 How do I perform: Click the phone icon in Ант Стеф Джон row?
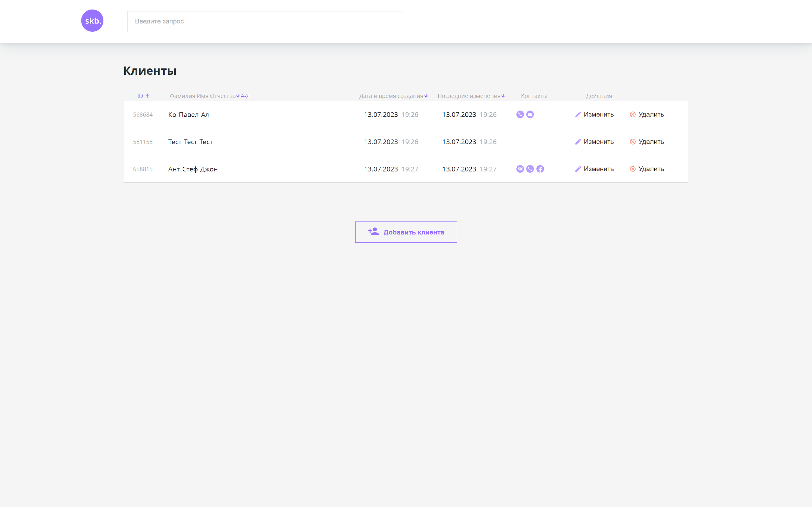[530, 169]
